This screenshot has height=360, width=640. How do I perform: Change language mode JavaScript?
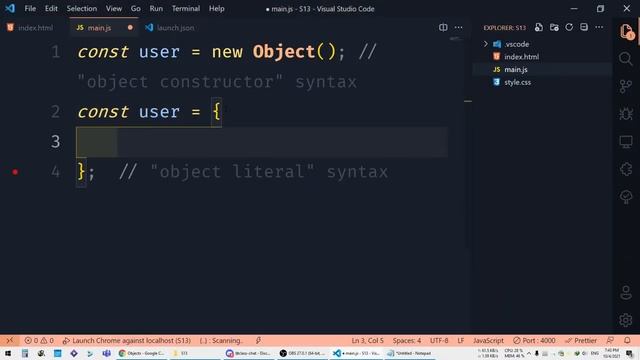click(x=488, y=340)
